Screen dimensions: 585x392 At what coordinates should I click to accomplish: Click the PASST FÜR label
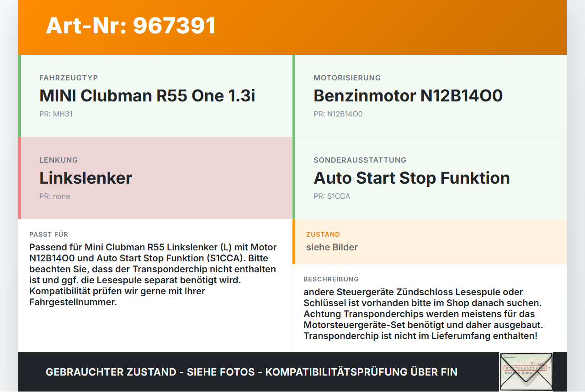[x=49, y=234]
